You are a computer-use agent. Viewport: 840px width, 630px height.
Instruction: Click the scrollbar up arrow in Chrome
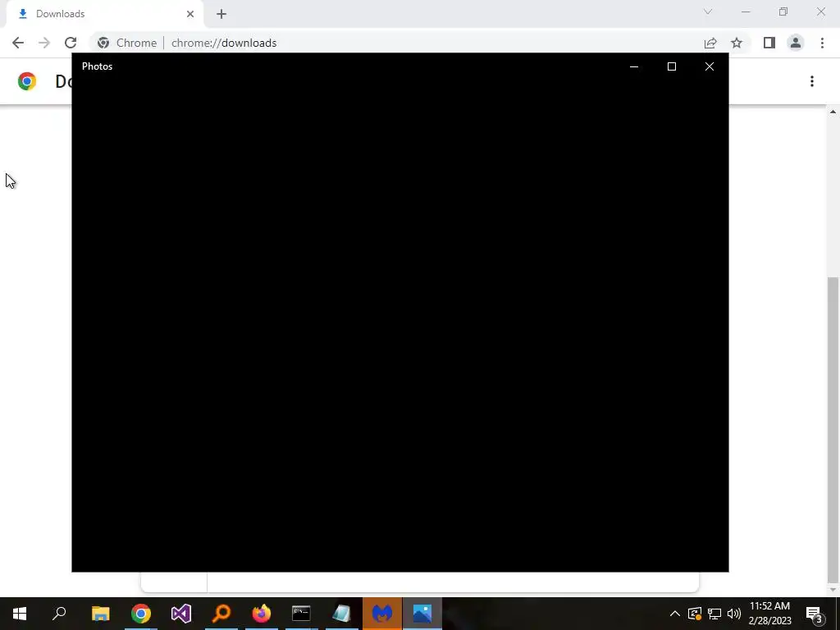point(833,112)
